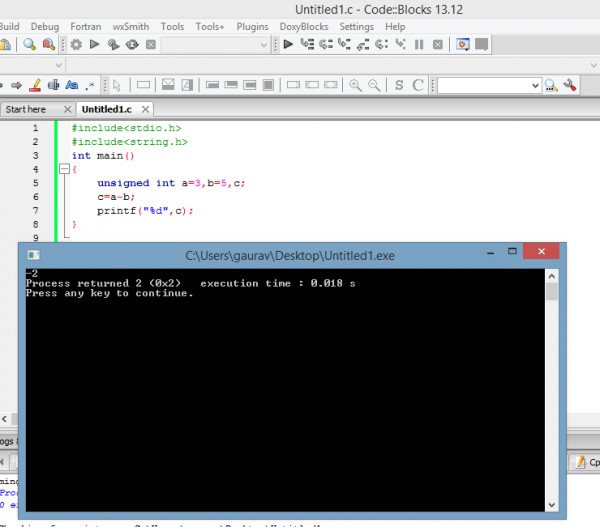This screenshot has height=527, width=600.
Task: Click the Zoom out magnifier icon
Action: 374,86
